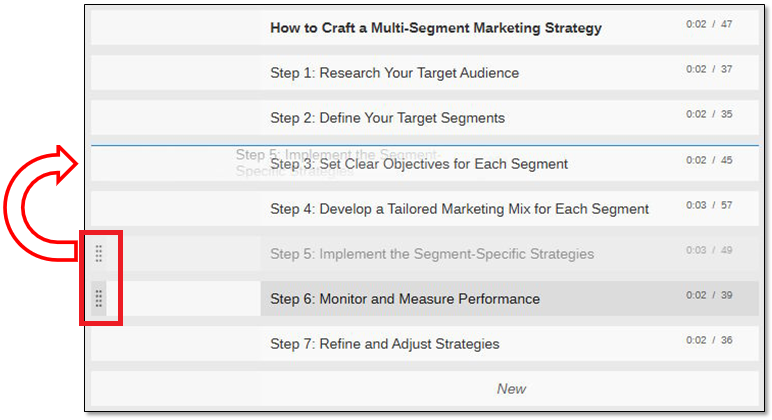Image resolution: width=772 pixels, height=420 pixels.
Task: Click the 0:02 / 37 timing for Step 1
Action: click(x=709, y=69)
